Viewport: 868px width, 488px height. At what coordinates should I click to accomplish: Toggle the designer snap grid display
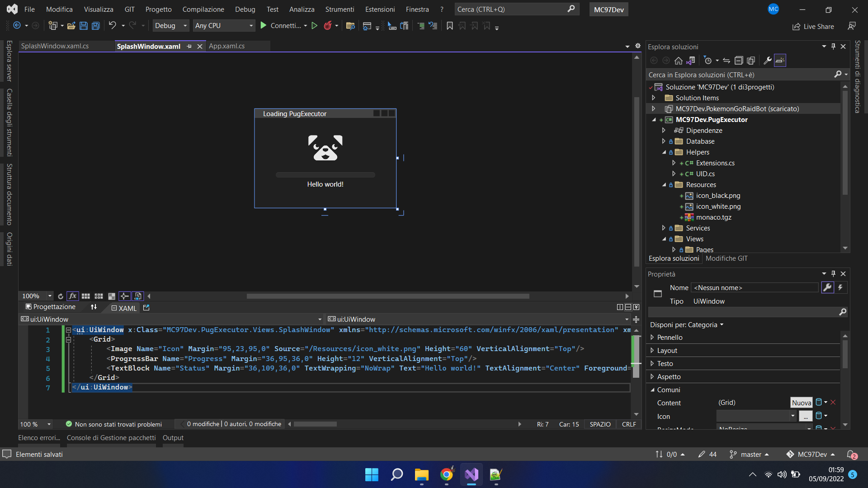pos(86,296)
